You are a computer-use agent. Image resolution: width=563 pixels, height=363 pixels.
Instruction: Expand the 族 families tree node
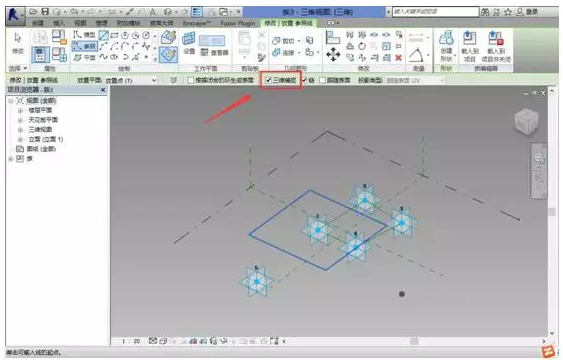(11, 159)
